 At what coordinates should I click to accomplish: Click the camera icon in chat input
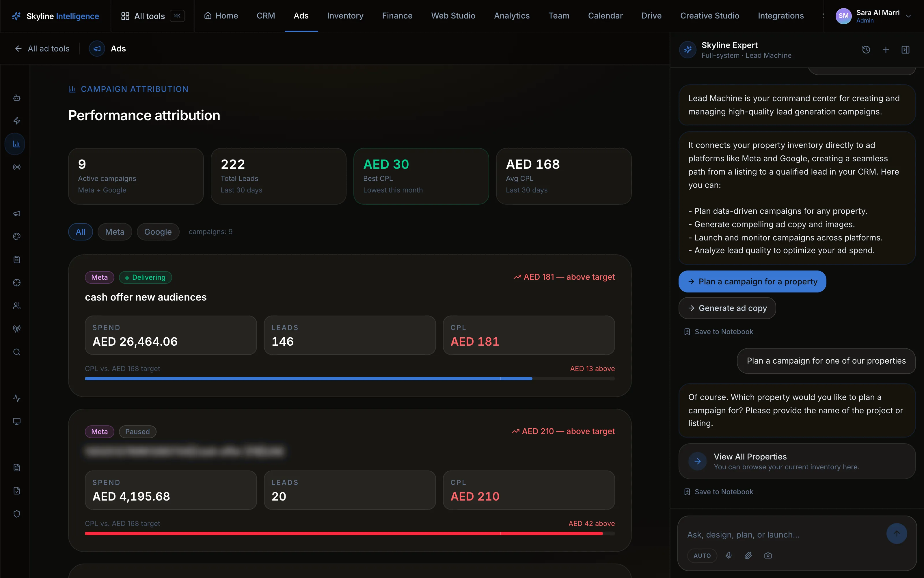(768, 555)
